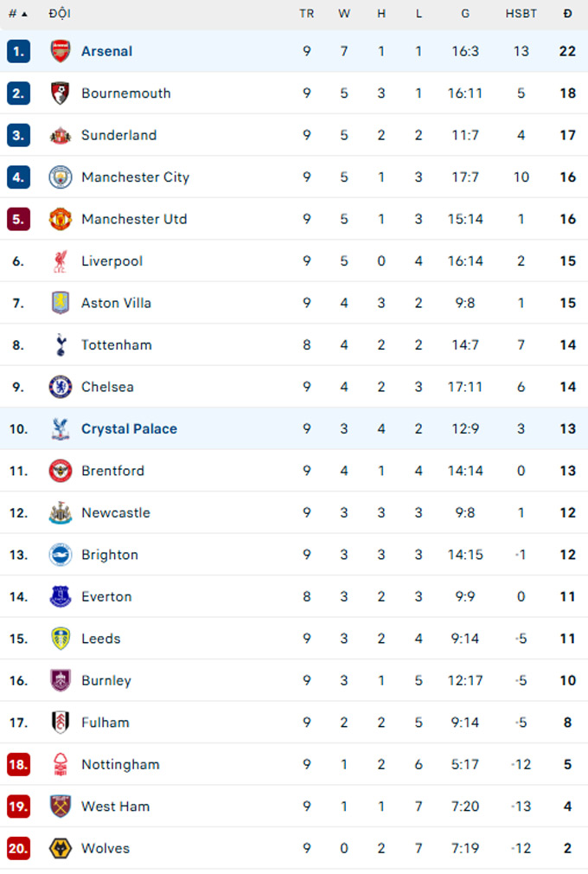Screen dimensions: 588x874
Task: Sort by the Đ points column header
Action: [567, 14]
